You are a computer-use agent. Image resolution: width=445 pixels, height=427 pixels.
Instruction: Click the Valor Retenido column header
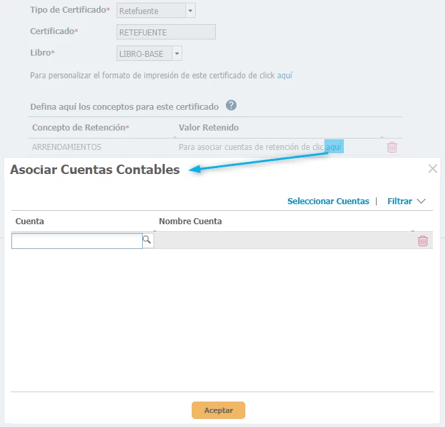pyautogui.click(x=209, y=127)
